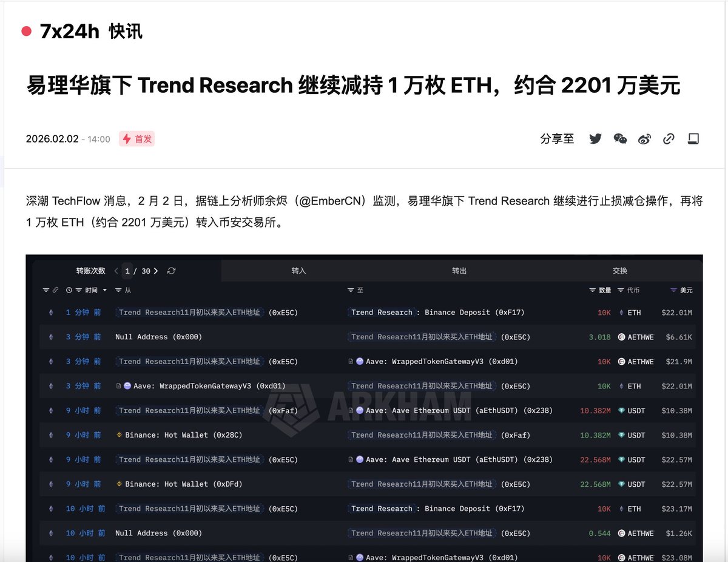Copy the article link via chain icon
Screen dimensions: 728x562
coord(669,139)
